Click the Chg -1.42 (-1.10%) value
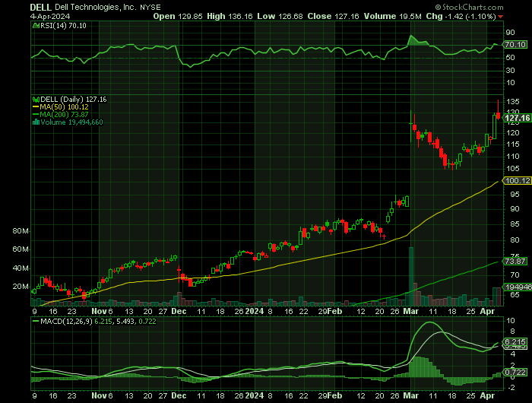 [461, 16]
